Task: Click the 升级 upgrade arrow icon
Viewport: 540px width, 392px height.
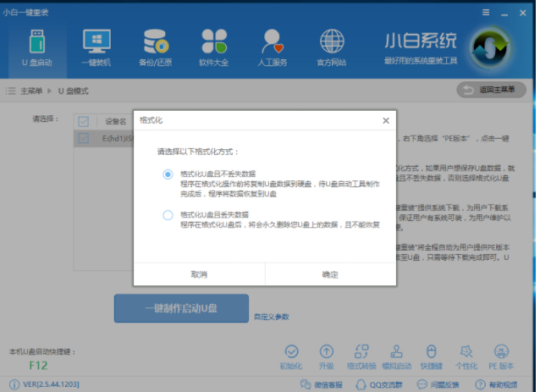Action: coord(326,351)
